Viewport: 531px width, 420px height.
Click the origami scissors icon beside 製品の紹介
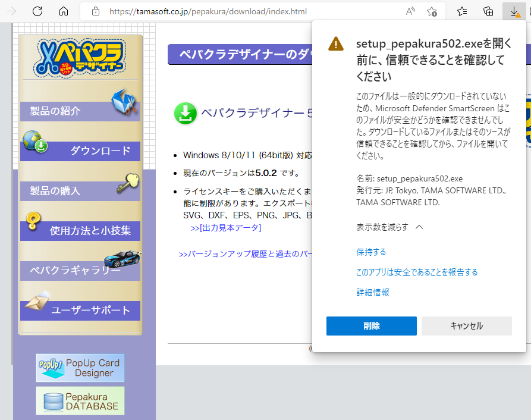pos(124,102)
